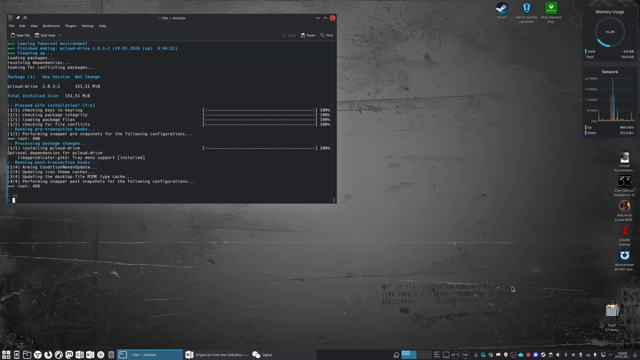Click the shield icon in the system tray
Image resolution: width=640 pixels, height=360 pixels.
[506, 355]
